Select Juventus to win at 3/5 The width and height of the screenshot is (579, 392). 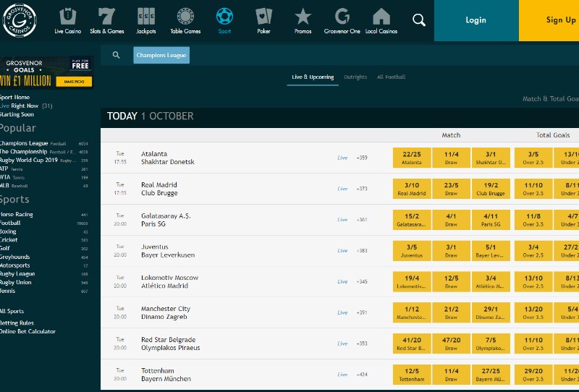412,251
